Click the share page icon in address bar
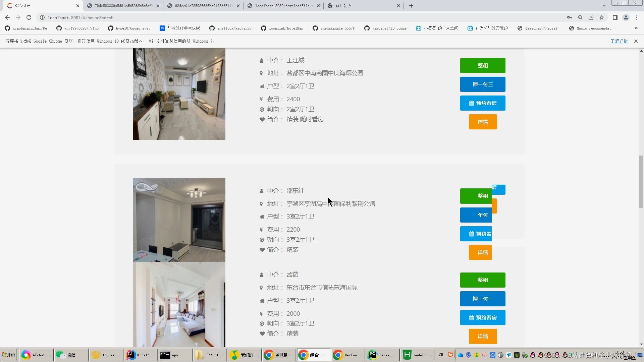The image size is (644, 362). [591, 17]
